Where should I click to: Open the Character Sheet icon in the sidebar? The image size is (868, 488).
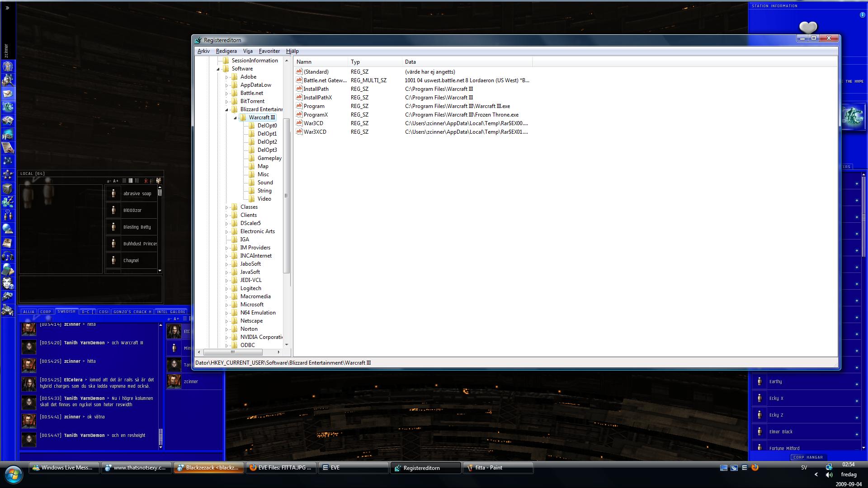pos(8,66)
